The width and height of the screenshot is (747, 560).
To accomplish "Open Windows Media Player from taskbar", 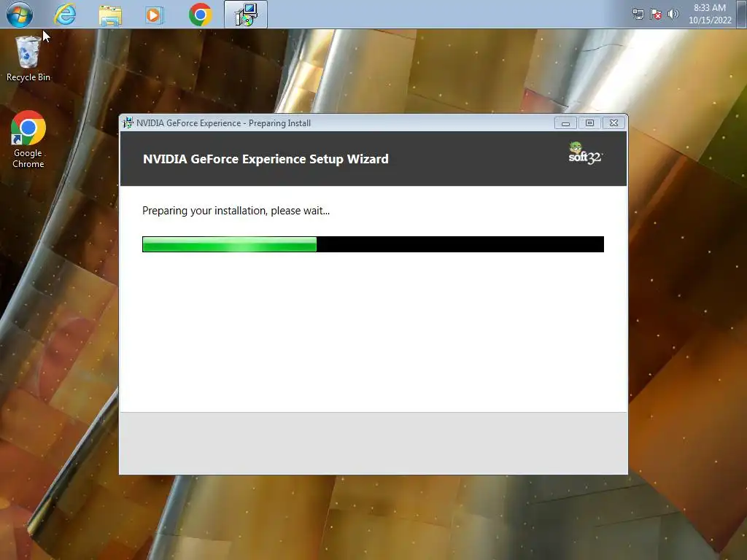I will [x=154, y=15].
